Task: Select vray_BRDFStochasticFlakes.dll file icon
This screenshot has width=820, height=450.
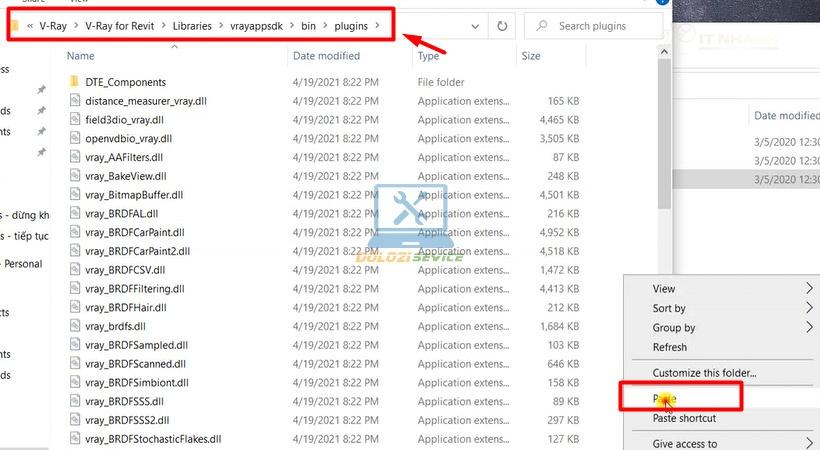Action: tap(75, 438)
